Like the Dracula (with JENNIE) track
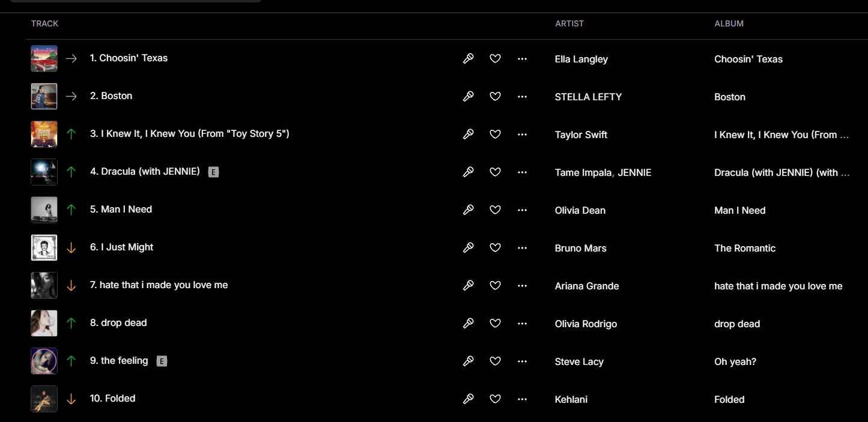 tap(495, 172)
